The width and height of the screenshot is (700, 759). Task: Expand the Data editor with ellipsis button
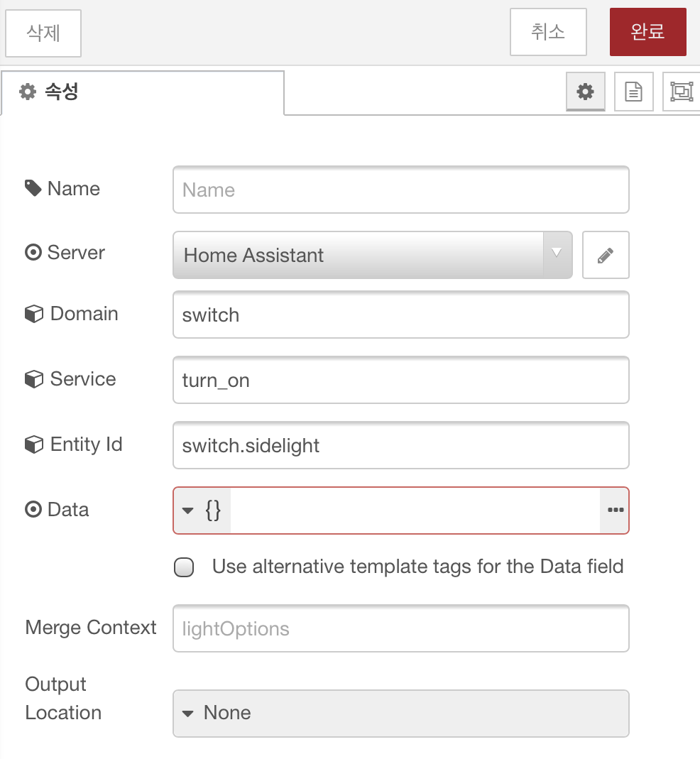pyautogui.click(x=615, y=510)
